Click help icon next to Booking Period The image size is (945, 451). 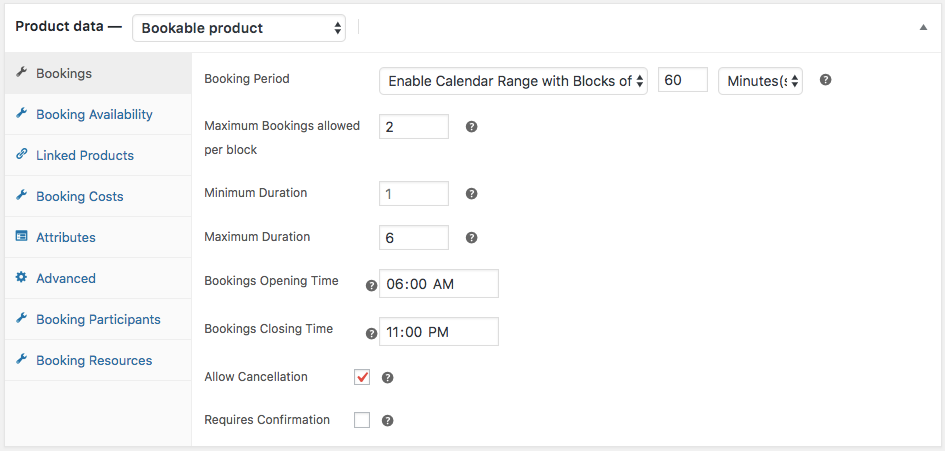coord(826,80)
